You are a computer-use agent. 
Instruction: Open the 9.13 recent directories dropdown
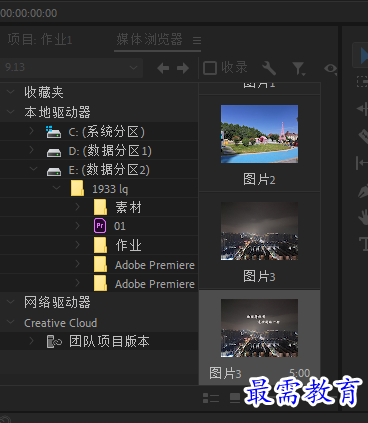tap(71, 68)
